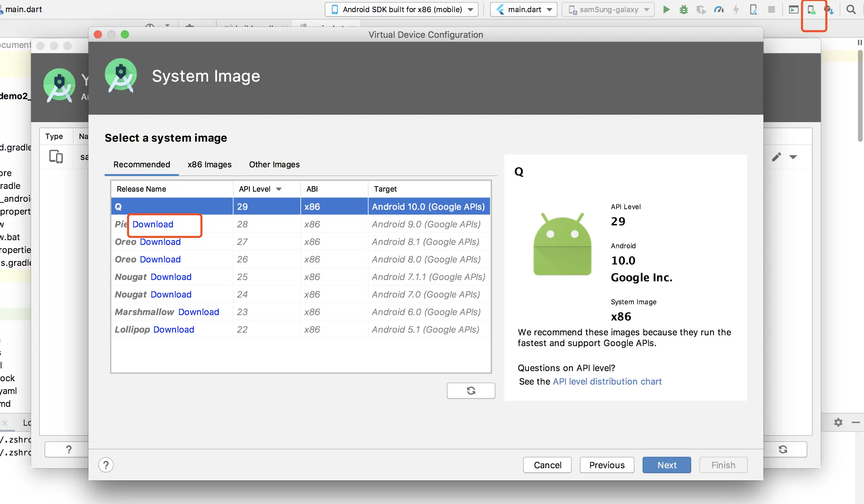
Task: Switch to the Other Images tab
Action: [274, 165]
